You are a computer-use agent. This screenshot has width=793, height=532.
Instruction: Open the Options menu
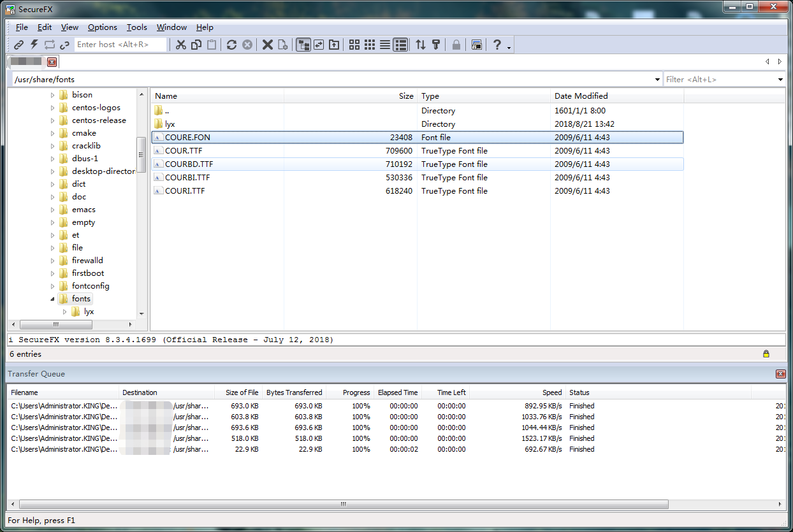point(103,27)
